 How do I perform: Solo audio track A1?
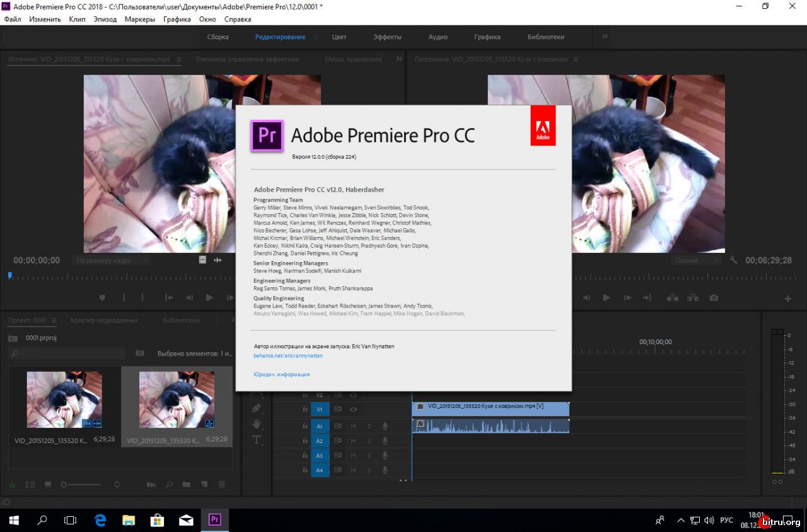click(x=369, y=426)
